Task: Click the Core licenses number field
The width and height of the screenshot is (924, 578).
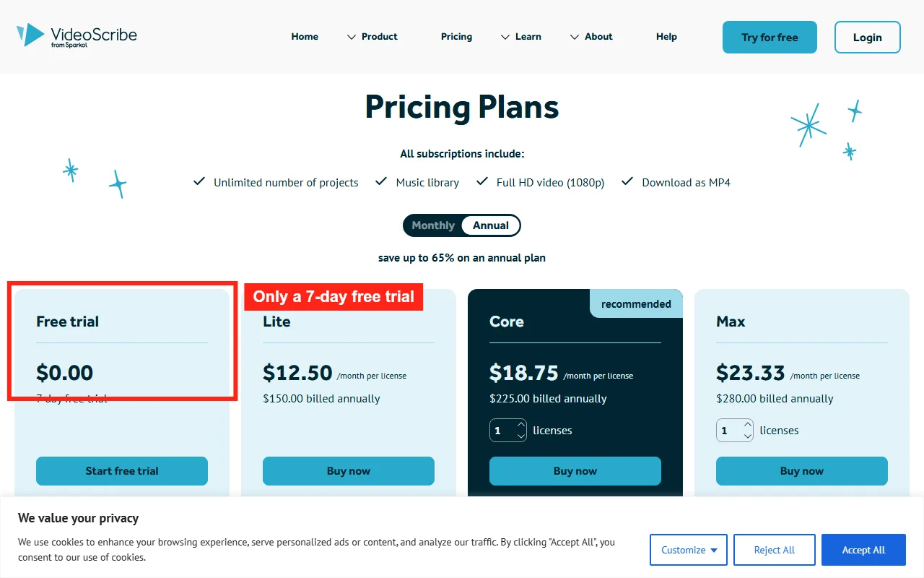Action: [x=502, y=431]
